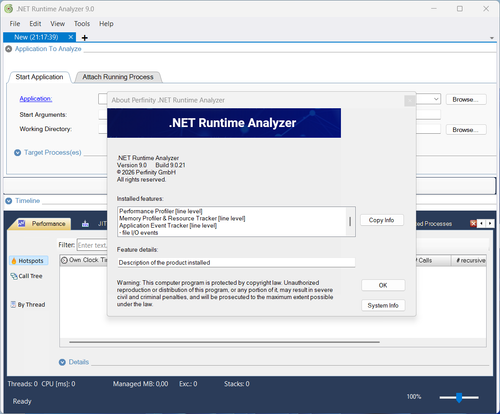Expand the Details section
This screenshot has height=414, width=500.
62,362
